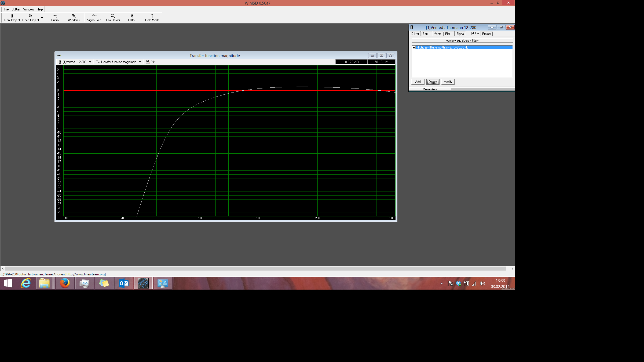The image size is (644, 362).
Task: Click the horizontal scrollbar right arrow
Action: [512, 268]
